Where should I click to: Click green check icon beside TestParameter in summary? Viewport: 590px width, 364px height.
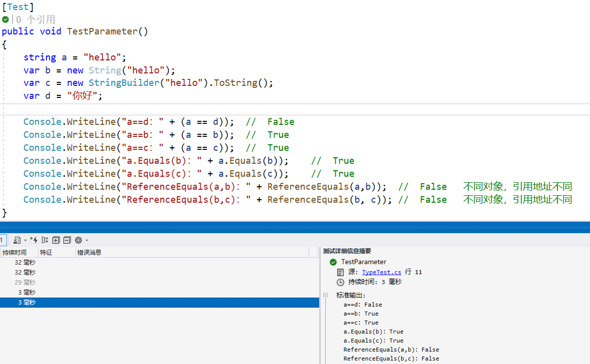pos(333,262)
